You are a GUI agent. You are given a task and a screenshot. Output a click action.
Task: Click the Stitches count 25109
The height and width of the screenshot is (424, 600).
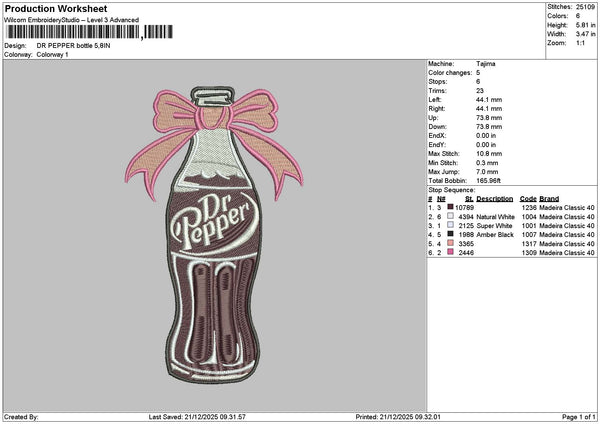click(585, 7)
